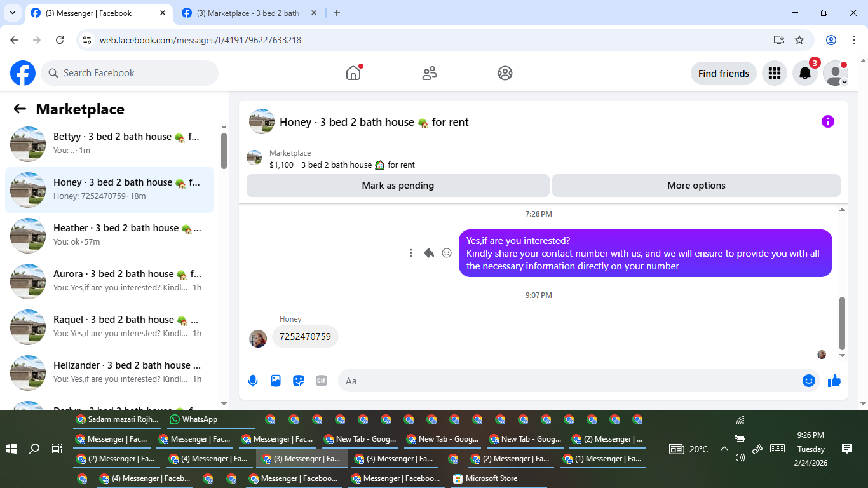
Task: Open Windows taskbar search
Action: coord(34,449)
